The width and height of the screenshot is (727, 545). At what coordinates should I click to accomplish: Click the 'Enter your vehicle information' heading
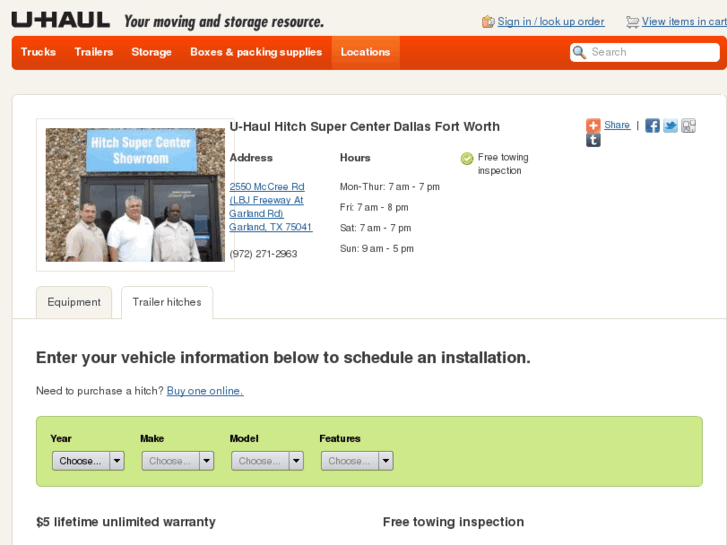click(283, 358)
